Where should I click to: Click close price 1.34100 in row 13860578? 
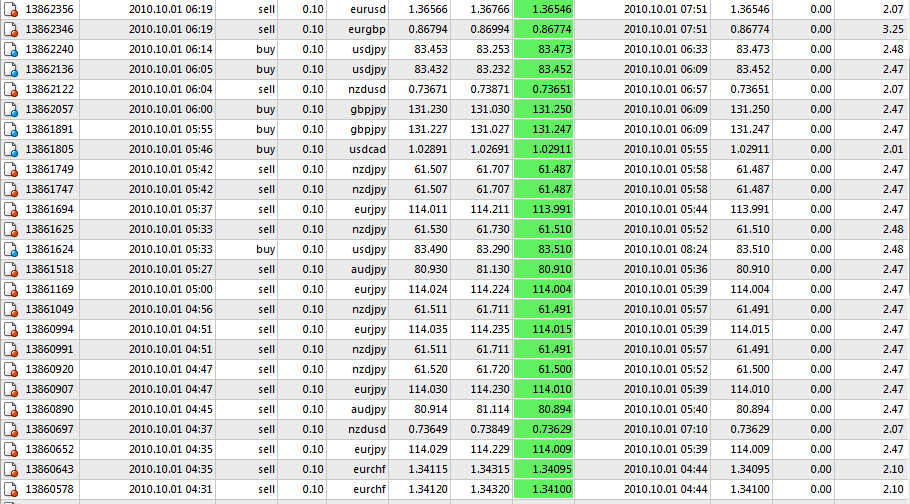[x=750, y=489]
